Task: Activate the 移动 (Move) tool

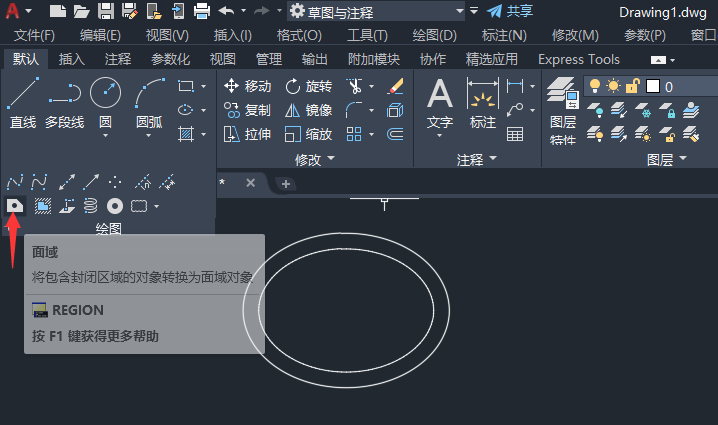Action: (247, 86)
